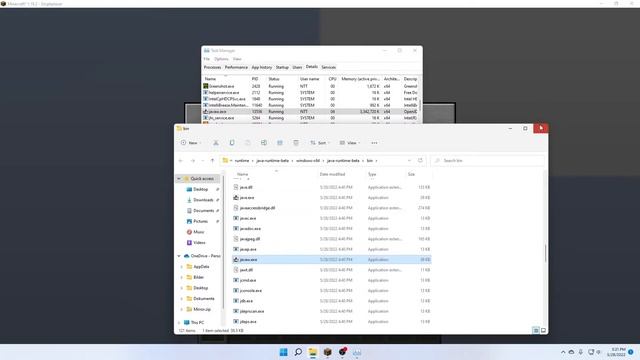Screen dimensions: 640x360
Task: Click the Copy icon in Explorer toolbar
Action: click(x=232, y=143)
